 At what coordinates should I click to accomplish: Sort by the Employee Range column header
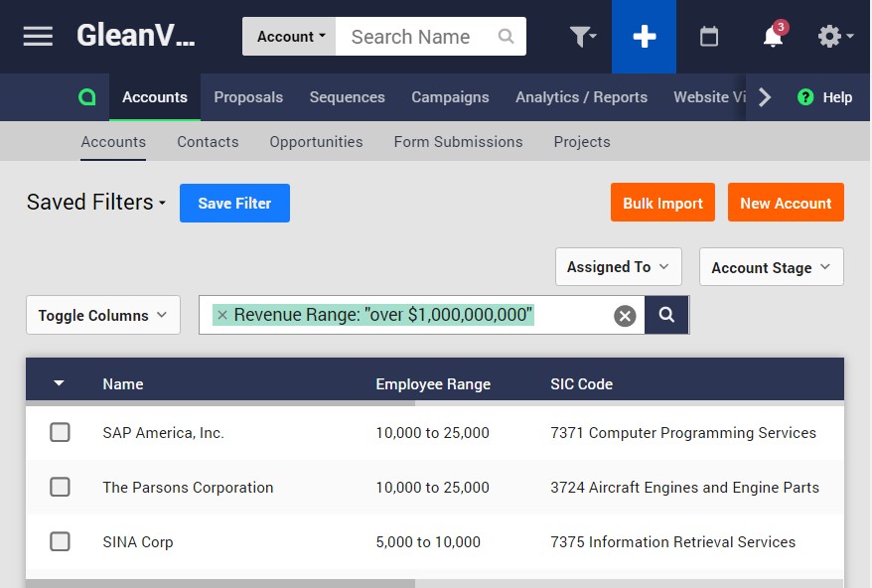click(x=433, y=383)
